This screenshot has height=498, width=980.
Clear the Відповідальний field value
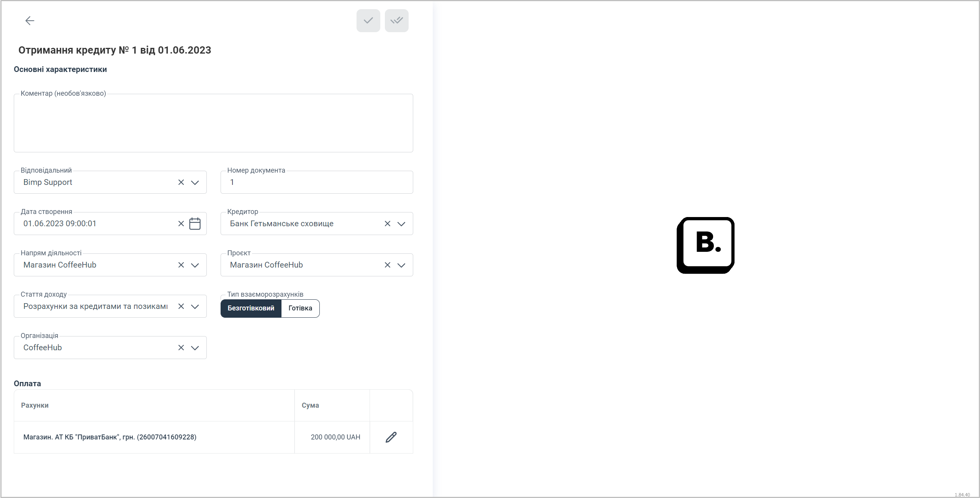[181, 182]
